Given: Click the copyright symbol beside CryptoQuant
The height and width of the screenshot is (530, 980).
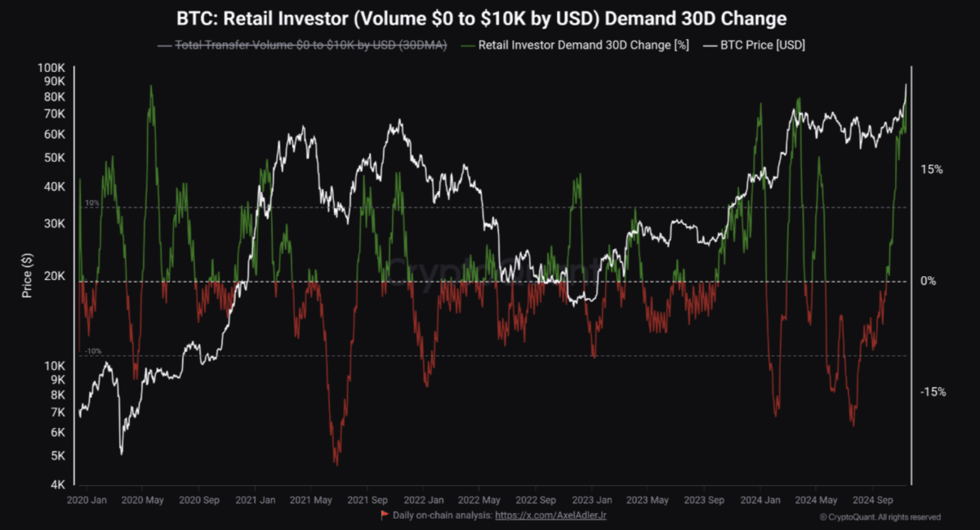Looking at the screenshot, I should point(822,517).
